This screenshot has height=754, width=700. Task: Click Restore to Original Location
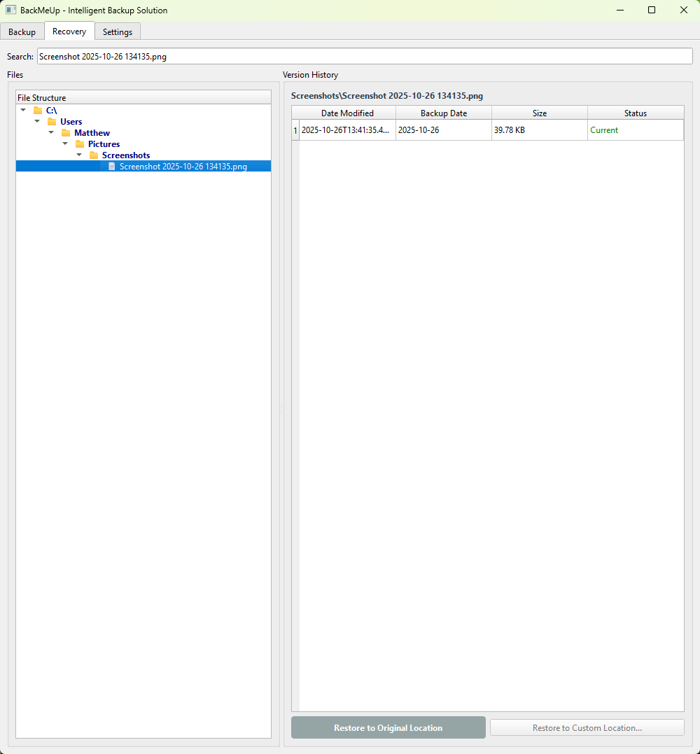(388, 727)
